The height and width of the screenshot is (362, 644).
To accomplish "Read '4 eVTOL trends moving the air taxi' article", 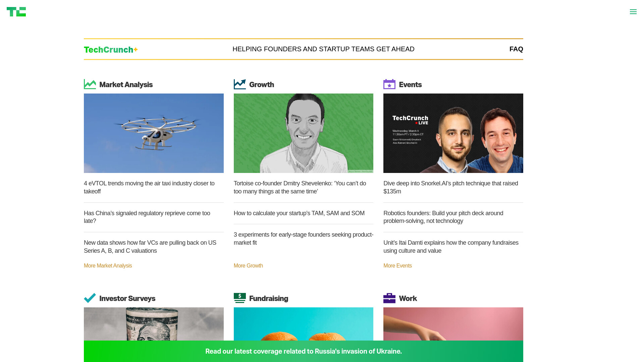I will [149, 187].
